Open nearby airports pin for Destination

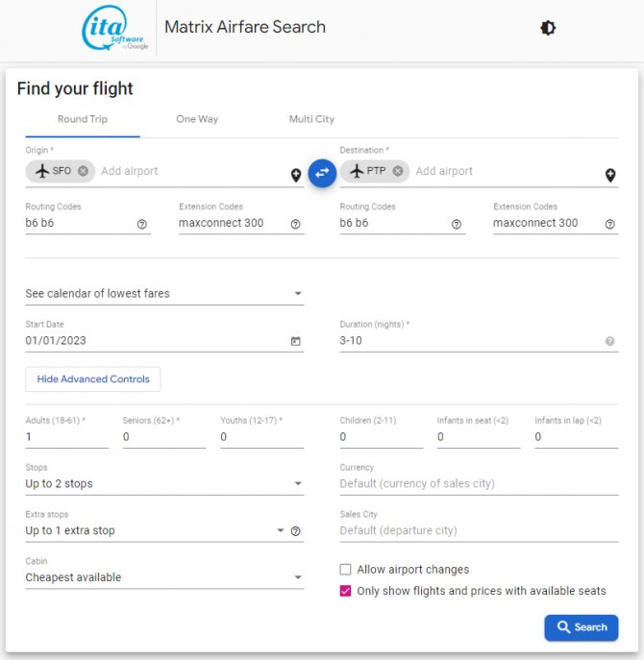[610, 175]
